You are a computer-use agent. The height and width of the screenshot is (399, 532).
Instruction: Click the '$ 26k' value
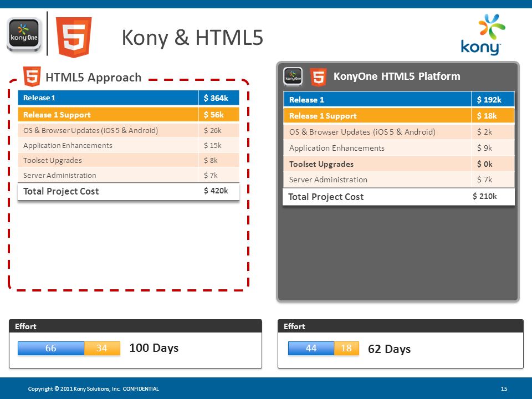click(213, 130)
